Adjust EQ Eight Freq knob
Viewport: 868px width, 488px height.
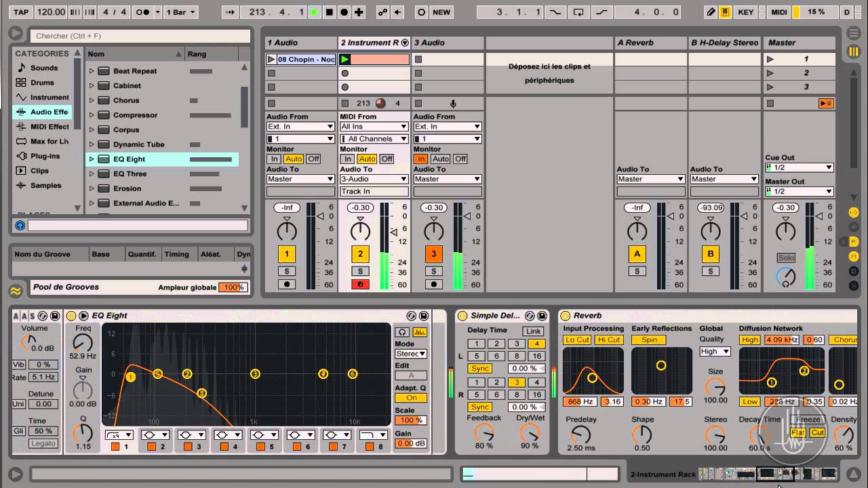click(x=83, y=344)
